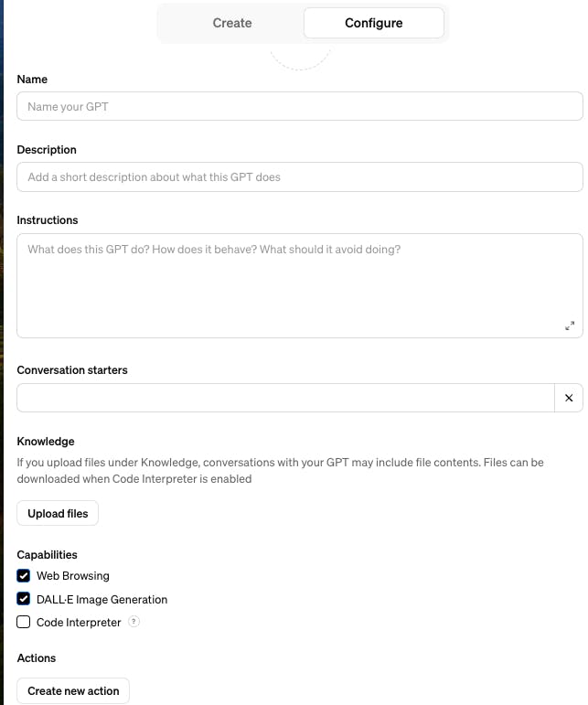Image resolution: width=588 pixels, height=705 pixels.
Task: Click the Code Interpreter label text
Action: pyautogui.click(x=79, y=623)
